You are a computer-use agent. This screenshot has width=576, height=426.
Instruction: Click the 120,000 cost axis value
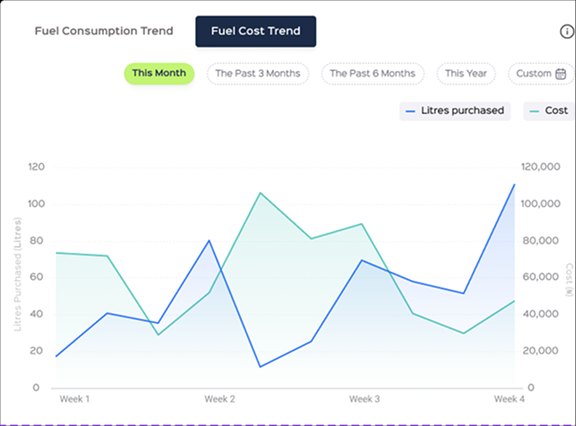540,167
